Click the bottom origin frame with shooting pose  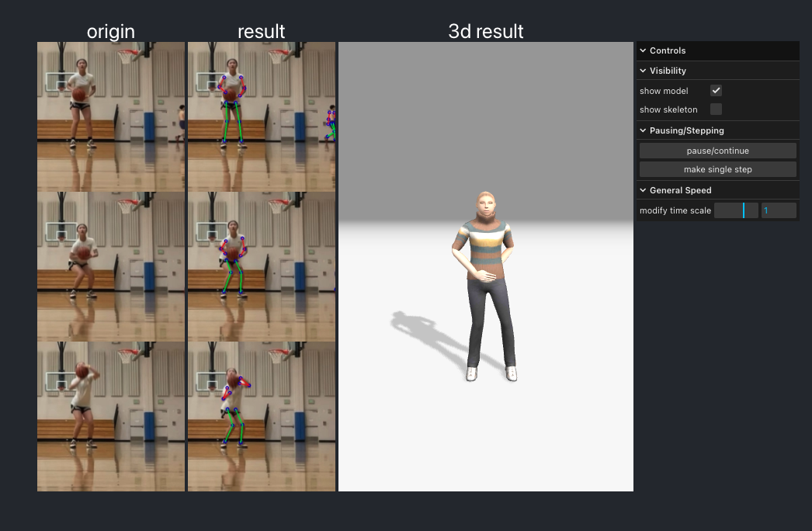coord(110,415)
